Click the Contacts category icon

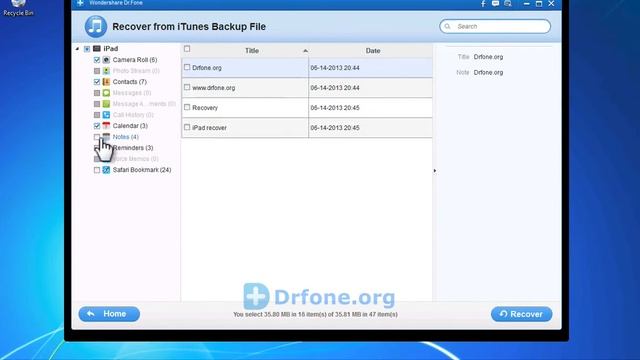point(106,82)
